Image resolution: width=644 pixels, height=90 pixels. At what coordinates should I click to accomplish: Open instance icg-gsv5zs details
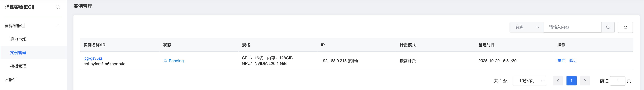tap(93, 58)
